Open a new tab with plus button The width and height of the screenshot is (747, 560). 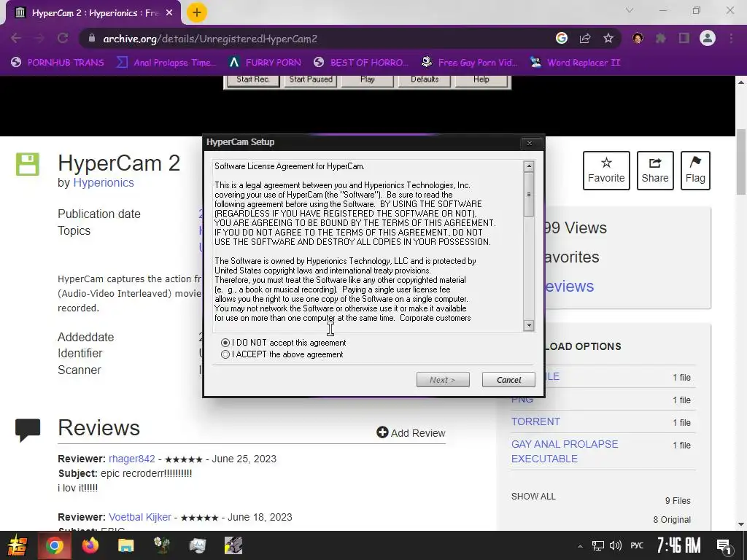click(197, 13)
